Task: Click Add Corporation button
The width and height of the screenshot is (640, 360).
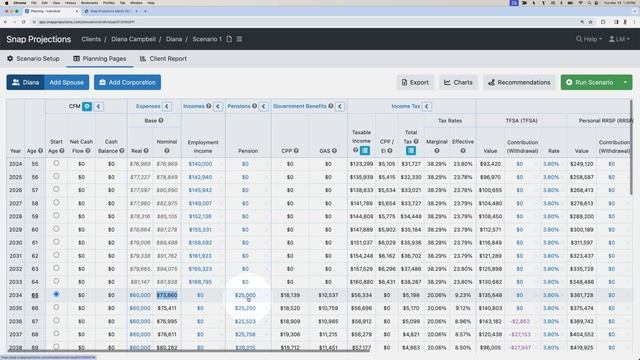Action: [x=127, y=82]
